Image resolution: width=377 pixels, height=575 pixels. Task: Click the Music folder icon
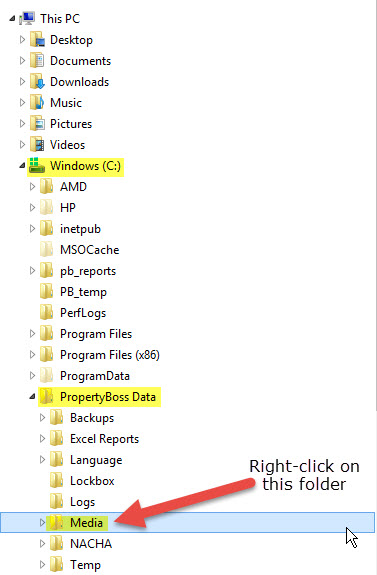coord(37,102)
